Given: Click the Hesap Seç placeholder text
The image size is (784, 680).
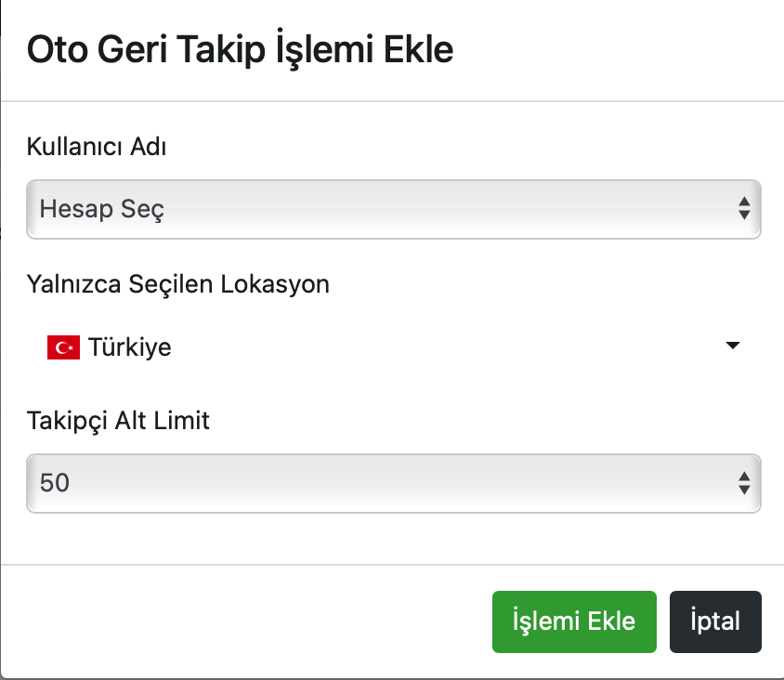Looking at the screenshot, I should pyautogui.click(x=101, y=210).
